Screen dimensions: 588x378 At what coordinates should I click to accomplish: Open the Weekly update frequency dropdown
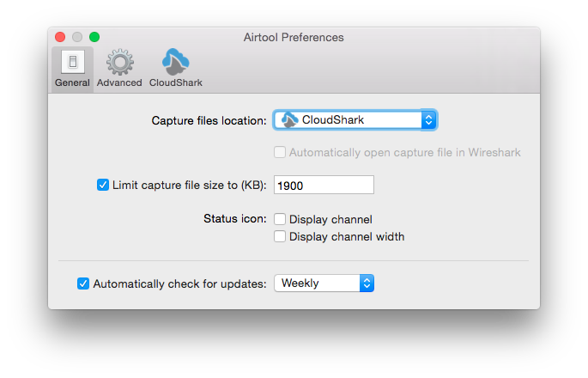click(x=324, y=283)
